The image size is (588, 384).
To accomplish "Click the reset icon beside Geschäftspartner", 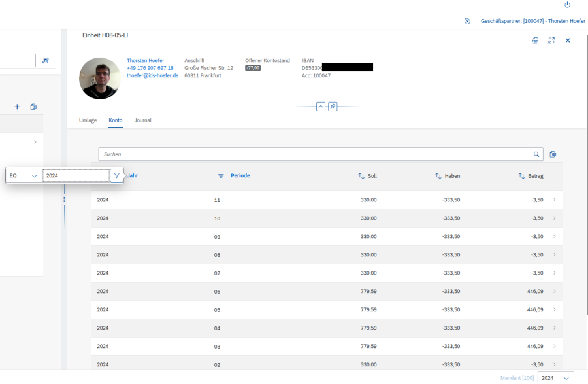I will click(468, 21).
